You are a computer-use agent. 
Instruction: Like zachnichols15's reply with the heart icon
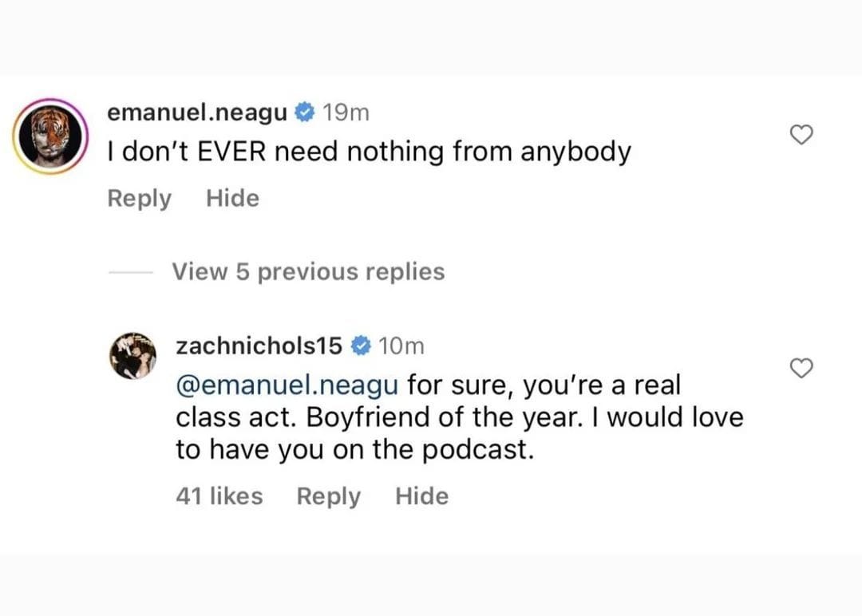801,369
